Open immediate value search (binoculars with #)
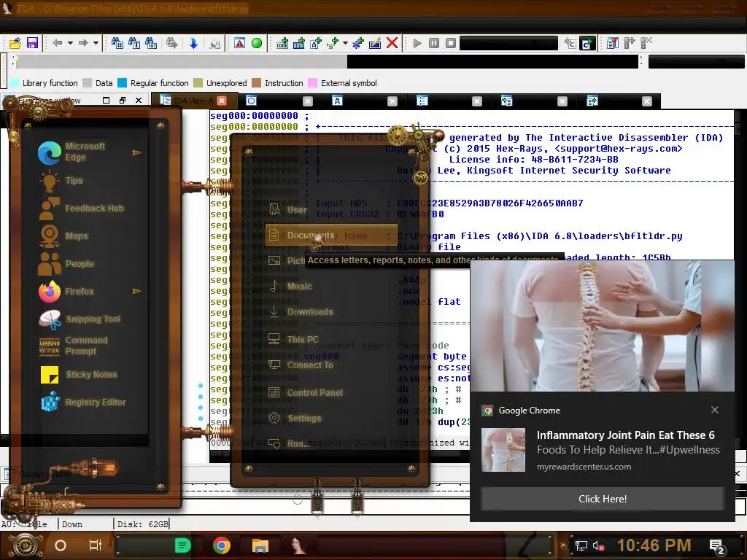The height and width of the screenshot is (560, 747). pos(117,43)
